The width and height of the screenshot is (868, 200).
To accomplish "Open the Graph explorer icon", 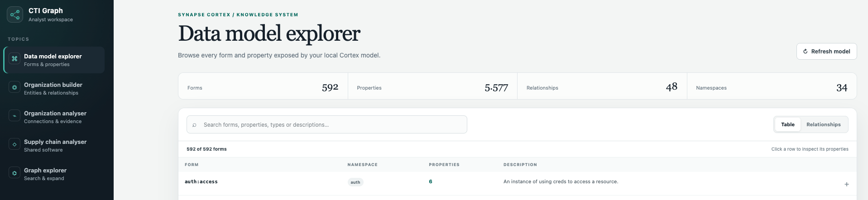I will (14, 173).
